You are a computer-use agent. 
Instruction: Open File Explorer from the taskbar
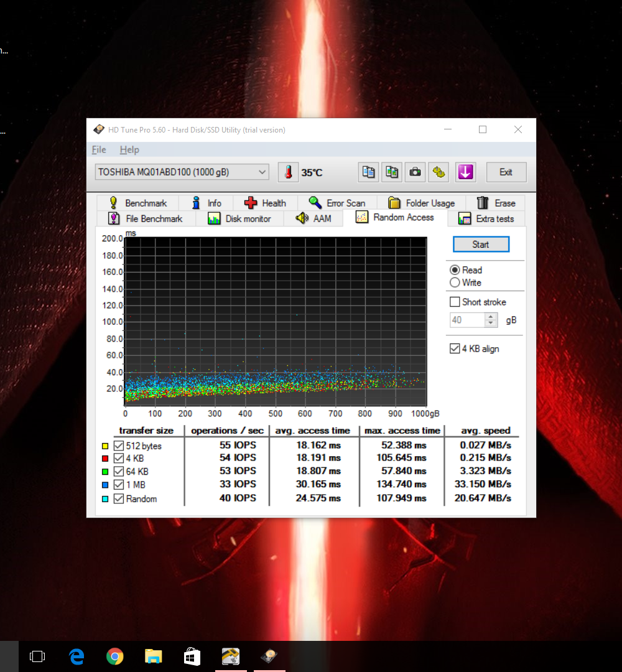coord(154,656)
